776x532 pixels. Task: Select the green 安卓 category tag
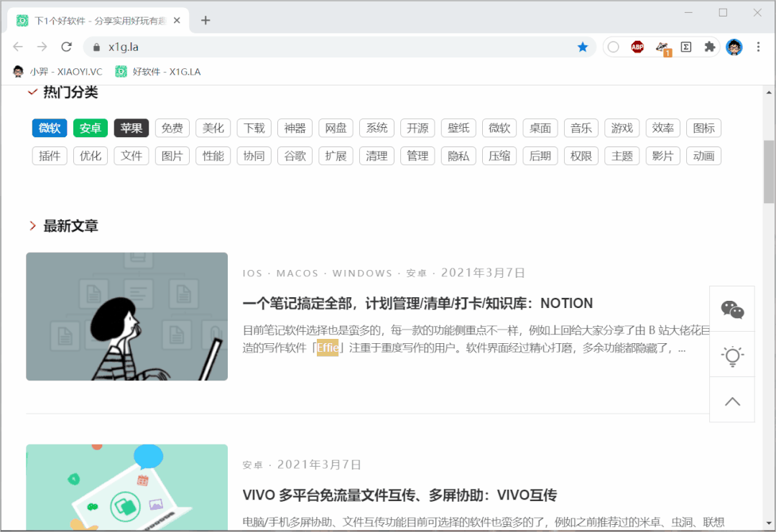[x=91, y=128]
